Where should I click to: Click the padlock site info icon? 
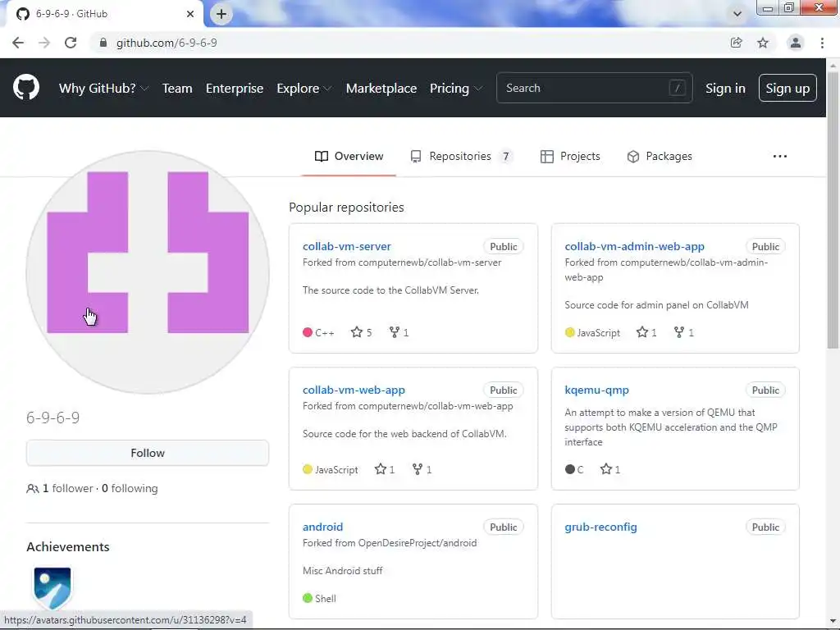pos(103,43)
